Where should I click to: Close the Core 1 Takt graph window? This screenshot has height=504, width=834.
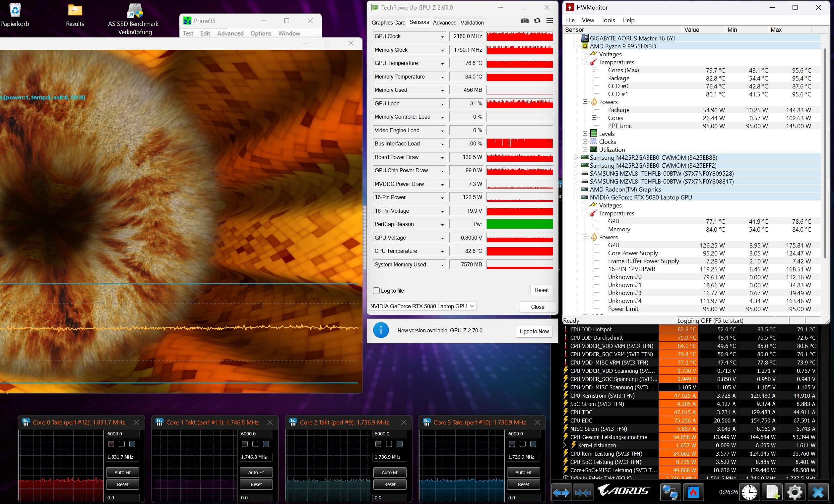click(x=270, y=422)
